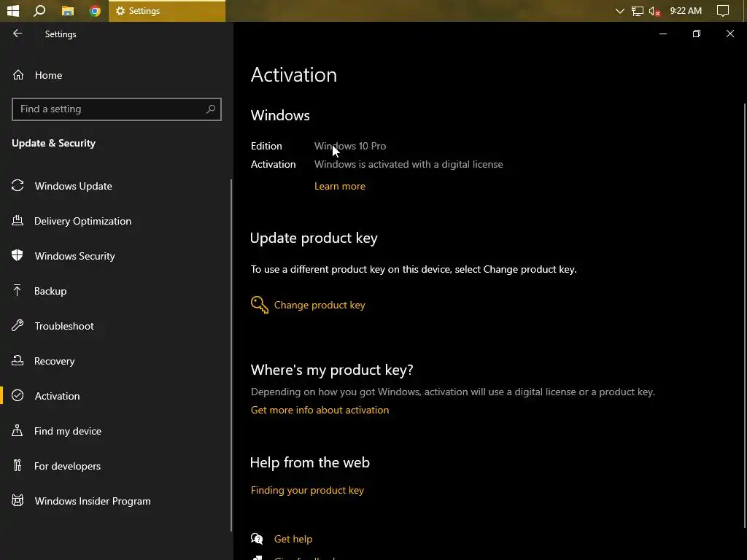Viewport: 747px width, 560px height.
Task: Open taskbar search magnifier
Action: [39, 10]
